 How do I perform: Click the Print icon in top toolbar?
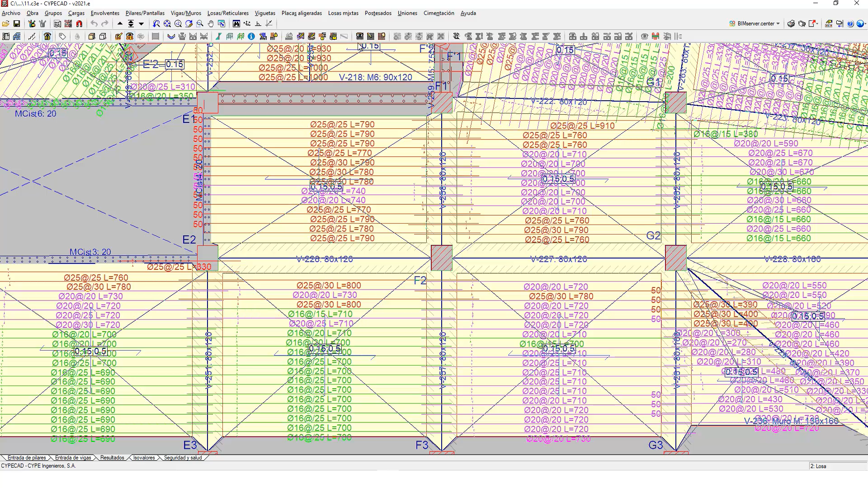(x=791, y=23)
